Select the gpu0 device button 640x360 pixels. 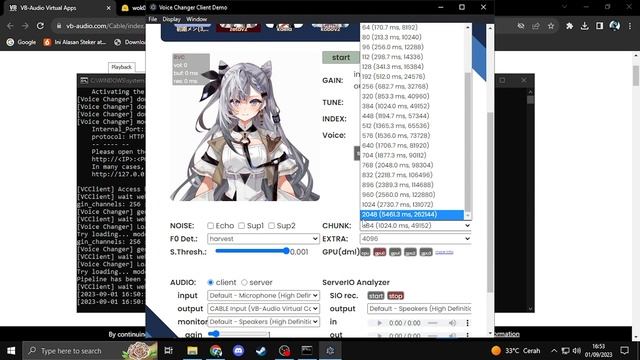(380, 252)
